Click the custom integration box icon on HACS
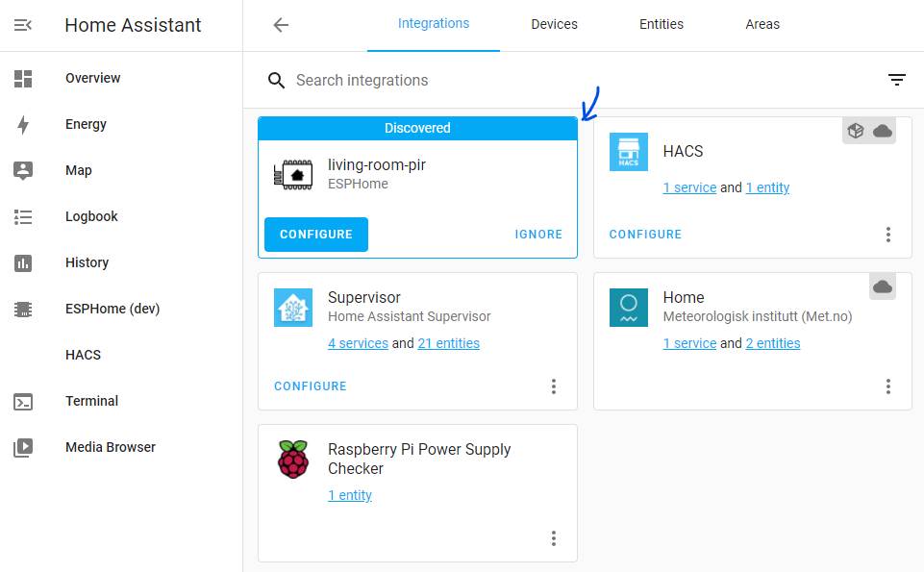The width and height of the screenshot is (924, 572). pyautogui.click(x=856, y=131)
